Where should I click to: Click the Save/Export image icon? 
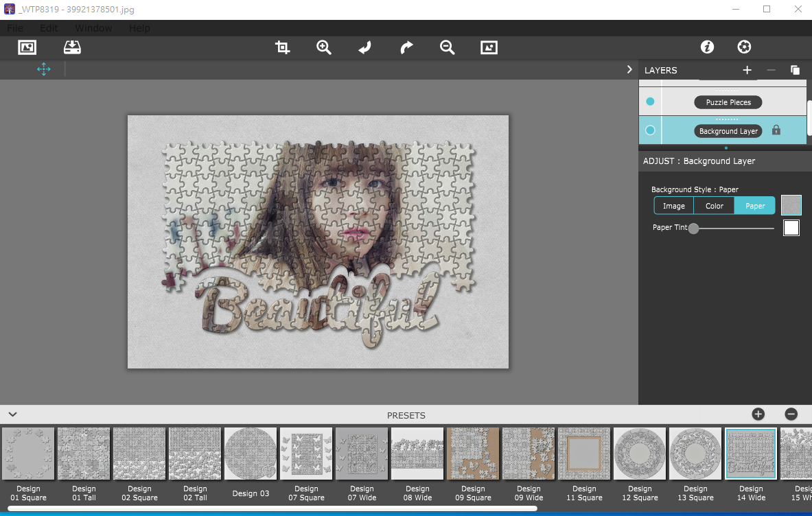(71, 47)
